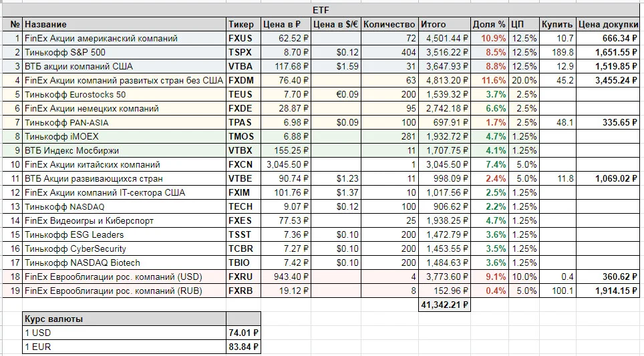This screenshot has width=644, height=356.
Task: Select the 1 USD label cell
Action: point(124,333)
